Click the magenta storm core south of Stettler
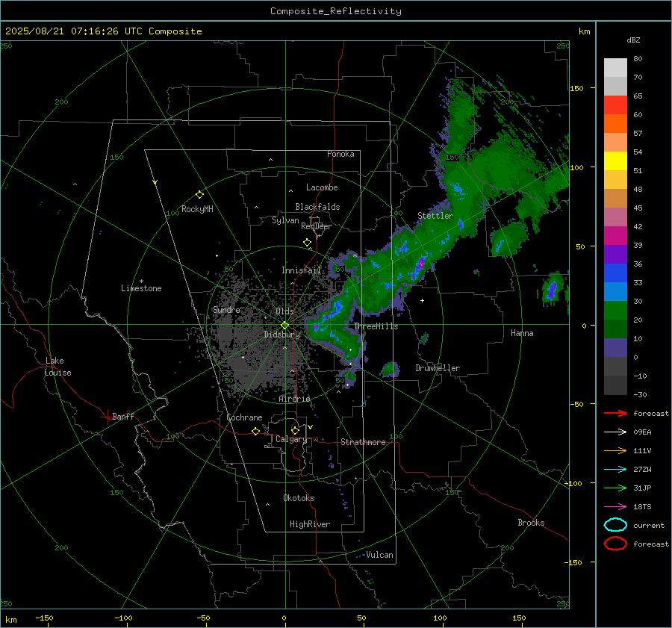This screenshot has width=672, height=628. tap(421, 263)
